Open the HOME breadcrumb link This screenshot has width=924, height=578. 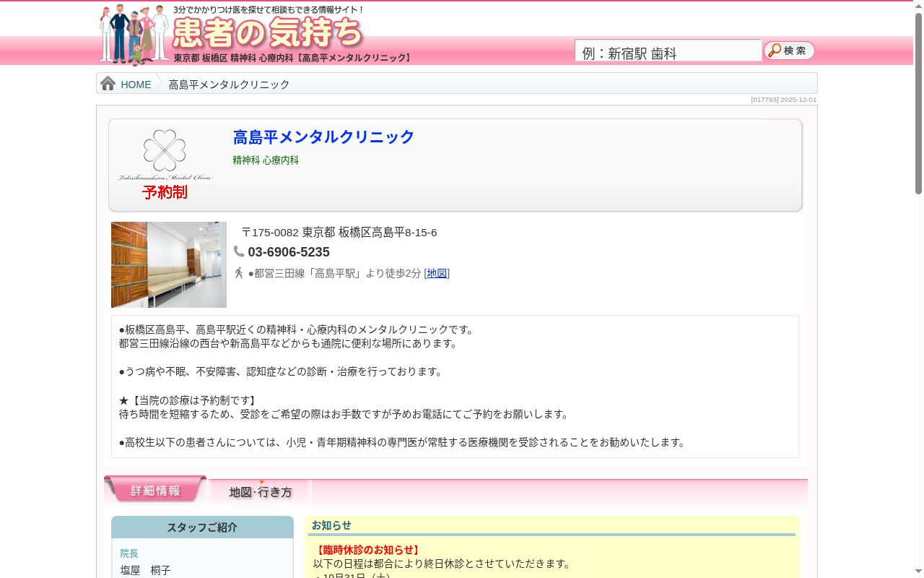pyautogui.click(x=136, y=85)
